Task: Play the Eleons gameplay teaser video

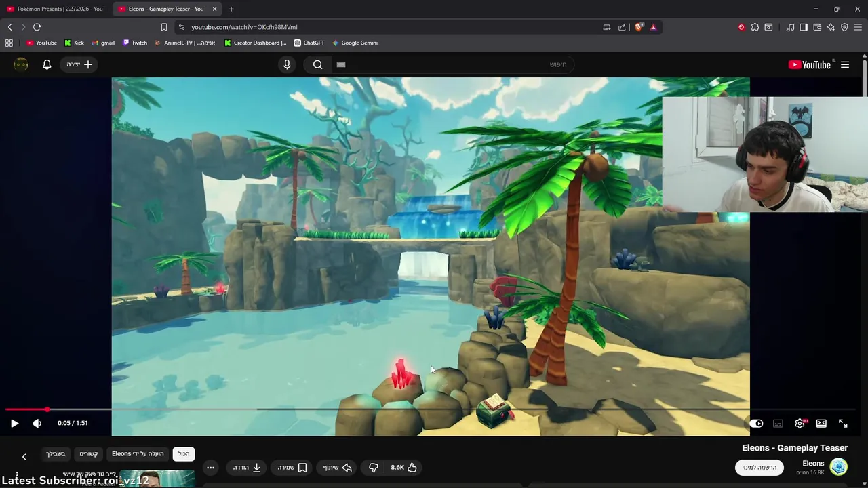Action: click(14, 423)
